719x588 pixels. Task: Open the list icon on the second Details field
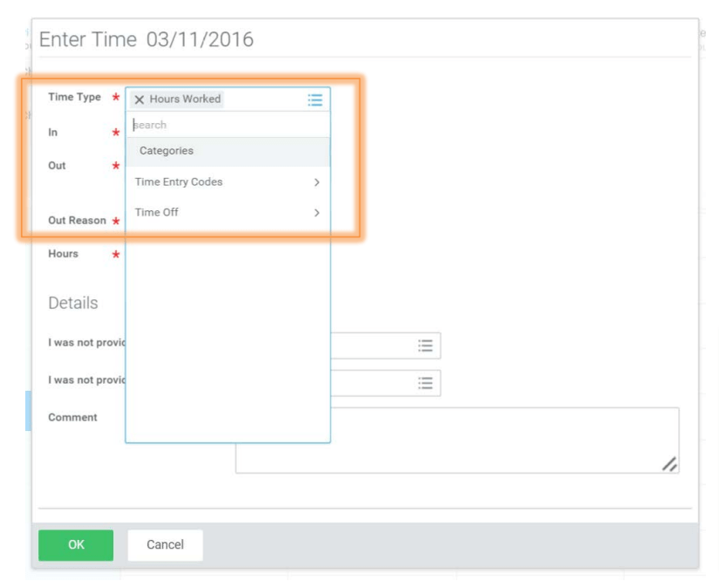click(426, 383)
